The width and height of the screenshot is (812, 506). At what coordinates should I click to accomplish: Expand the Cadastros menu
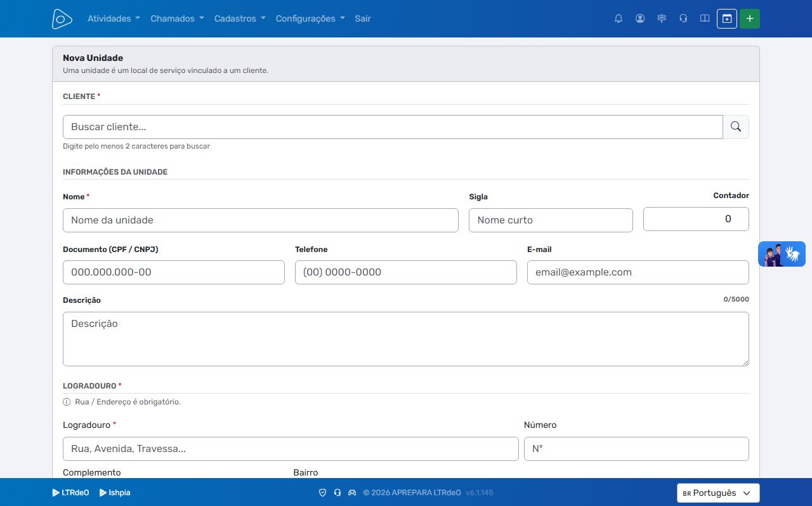coord(240,19)
